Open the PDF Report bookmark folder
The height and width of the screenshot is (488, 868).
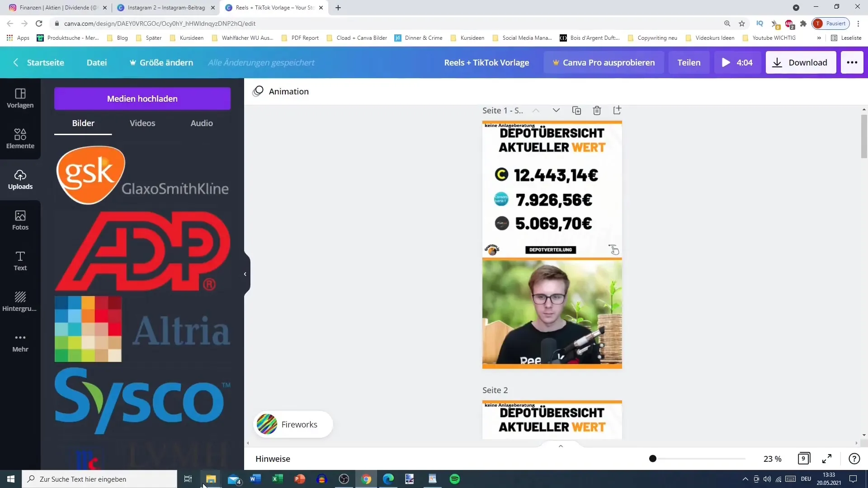pyautogui.click(x=300, y=38)
